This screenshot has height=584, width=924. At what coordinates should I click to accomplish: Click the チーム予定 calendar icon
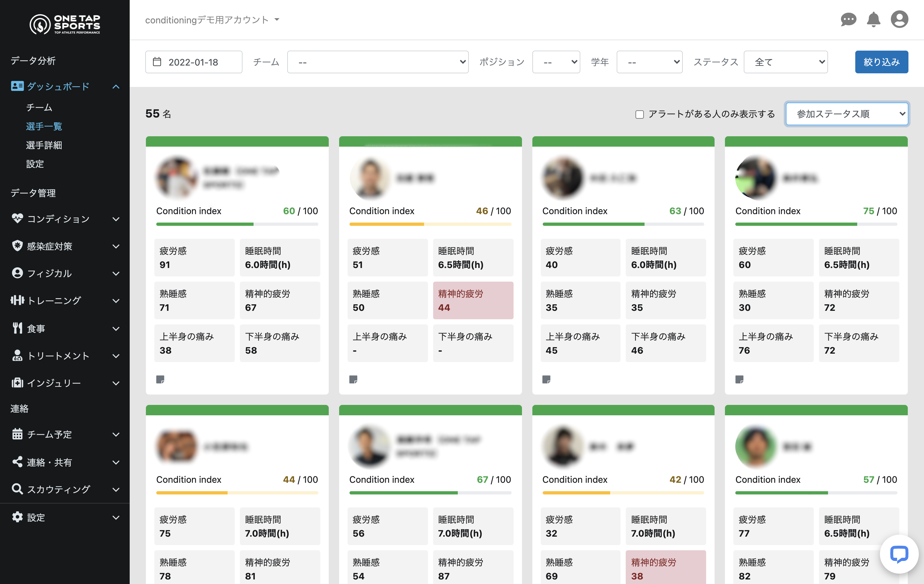(x=17, y=434)
